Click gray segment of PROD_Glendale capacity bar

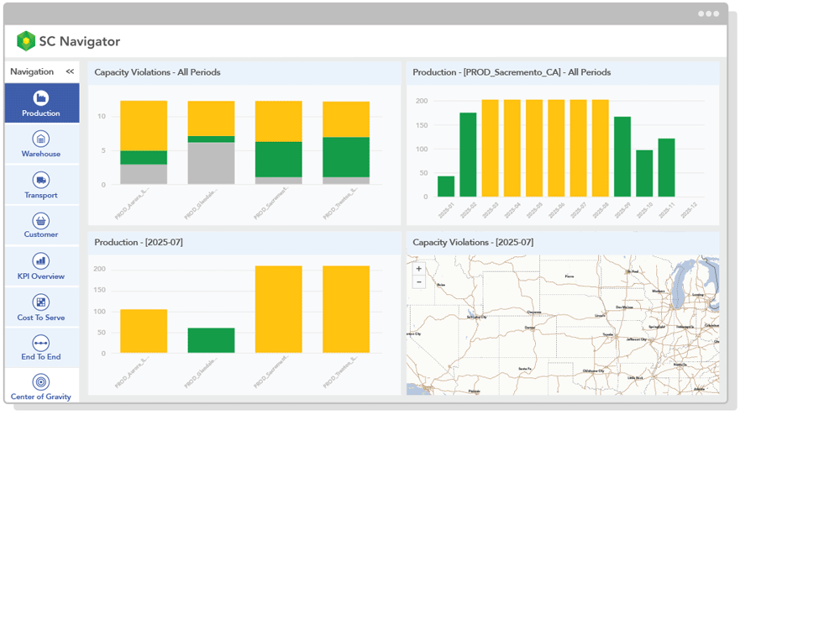(x=211, y=164)
